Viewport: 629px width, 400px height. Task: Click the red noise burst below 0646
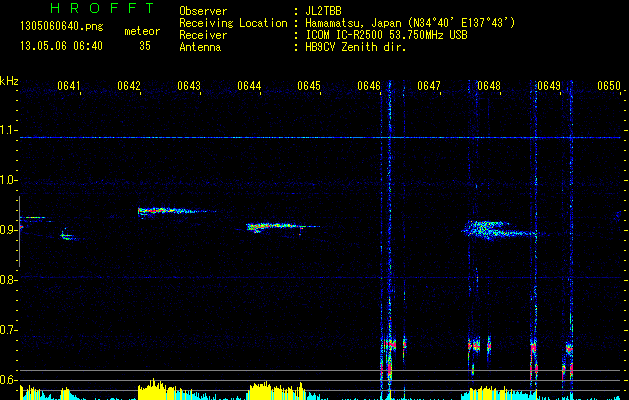pyautogui.click(x=387, y=348)
